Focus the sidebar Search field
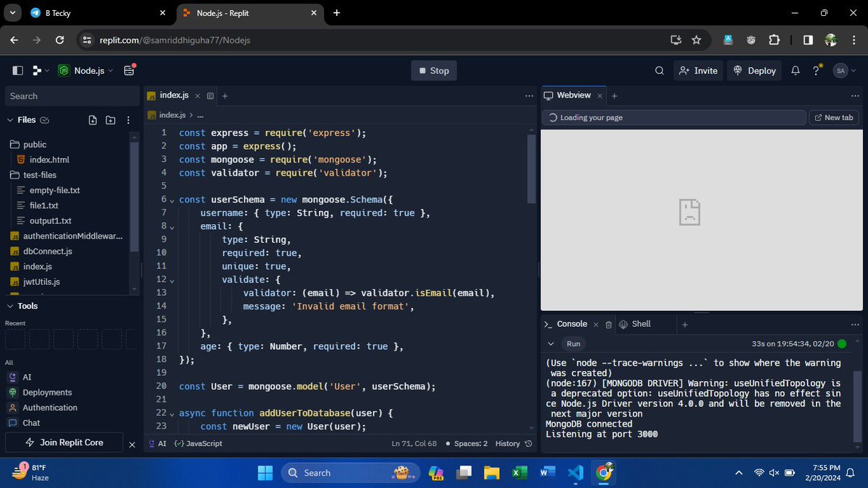The height and width of the screenshot is (488, 868). 72,96
